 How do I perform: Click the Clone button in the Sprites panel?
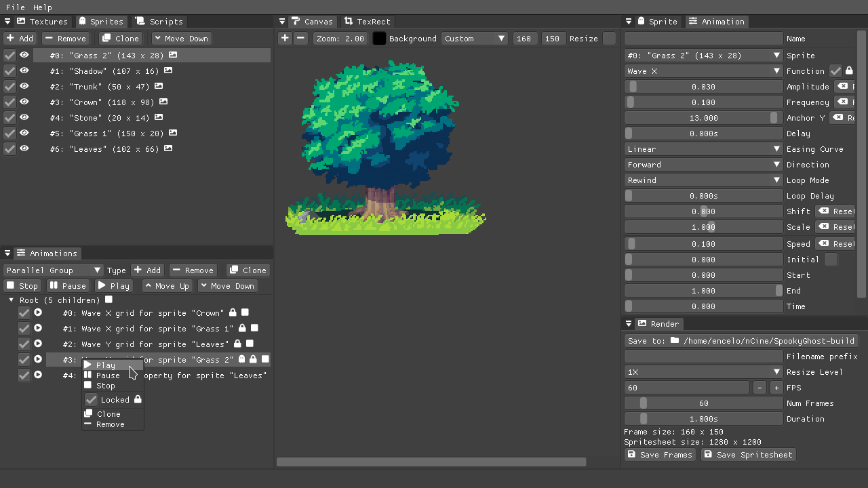120,38
